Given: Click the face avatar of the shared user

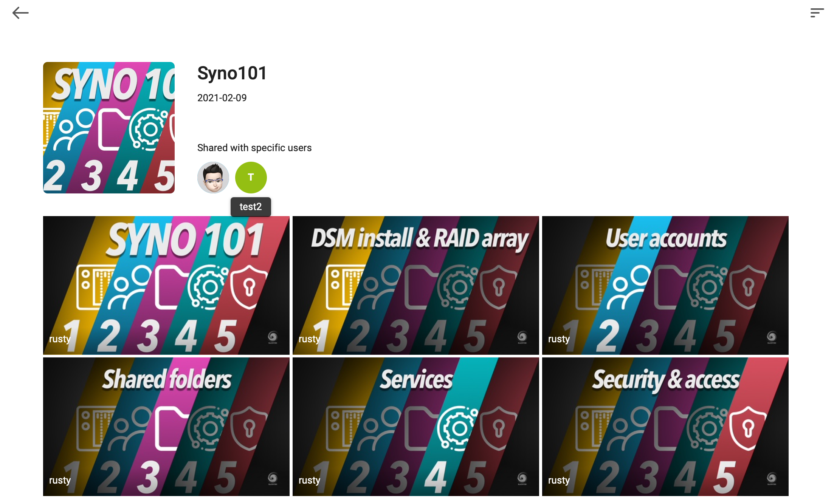Looking at the screenshot, I should [213, 178].
